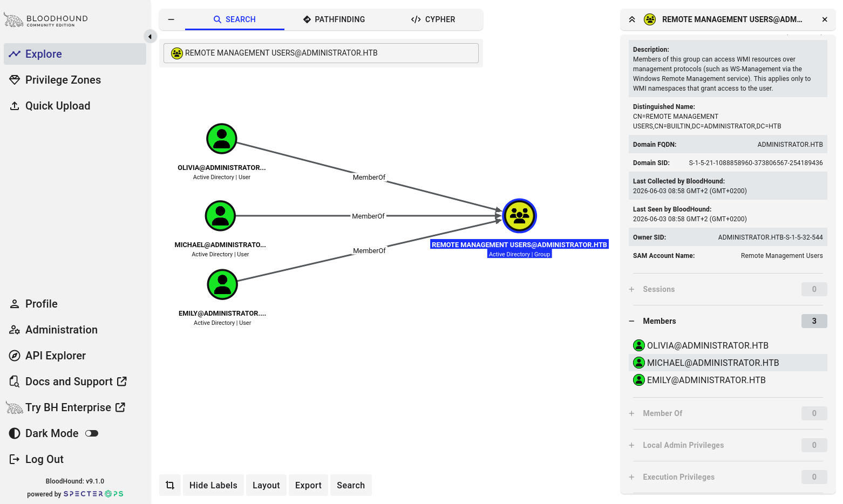Click the Domain SID value
The width and height of the screenshot is (843, 504).
(756, 163)
